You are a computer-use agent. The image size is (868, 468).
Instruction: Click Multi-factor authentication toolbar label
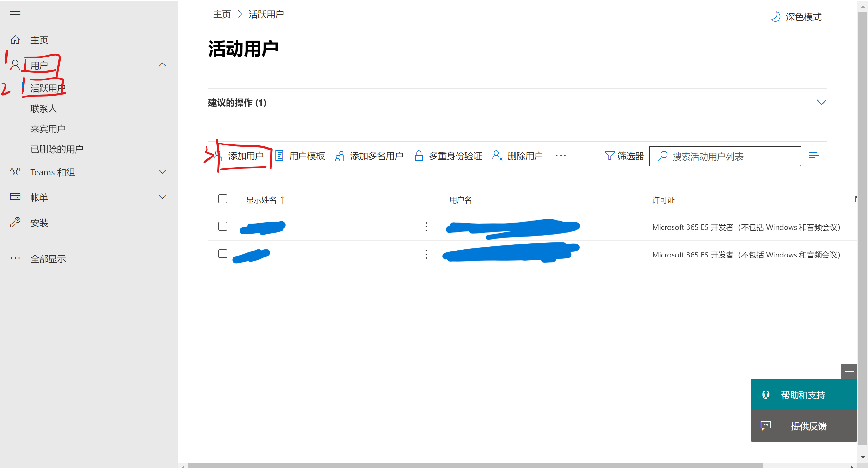click(455, 156)
